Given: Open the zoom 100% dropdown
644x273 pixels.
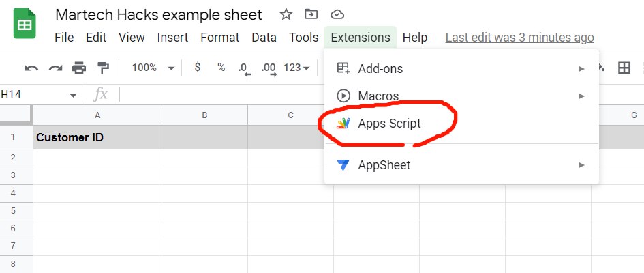Looking at the screenshot, I should 153,68.
